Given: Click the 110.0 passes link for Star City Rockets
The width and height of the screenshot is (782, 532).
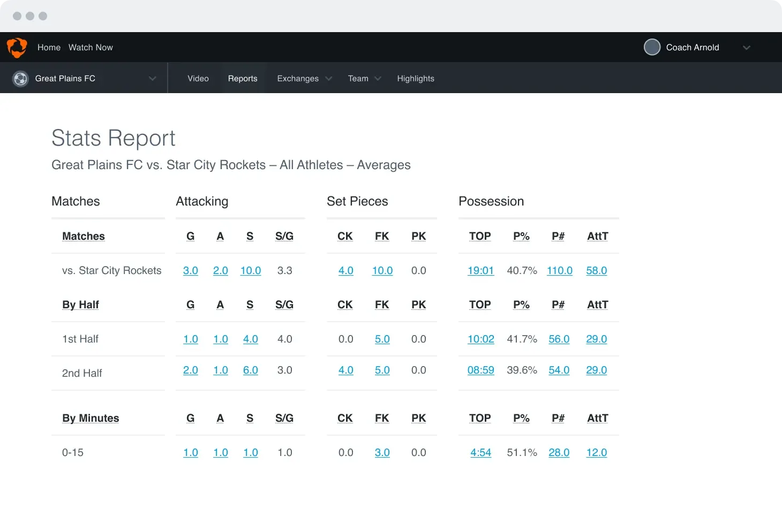Looking at the screenshot, I should click(x=559, y=271).
